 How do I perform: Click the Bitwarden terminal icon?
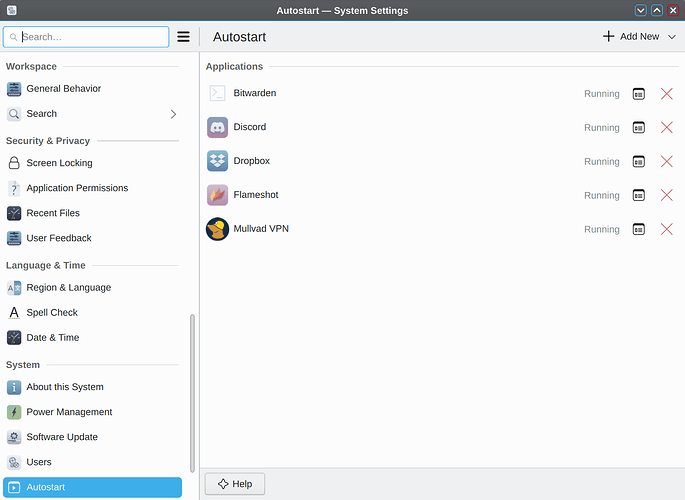pos(217,93)
